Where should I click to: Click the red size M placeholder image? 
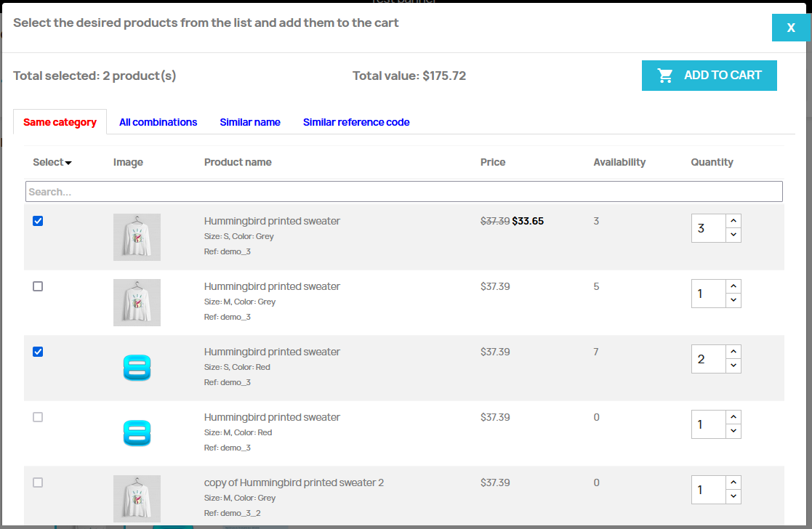click(137, 433)
